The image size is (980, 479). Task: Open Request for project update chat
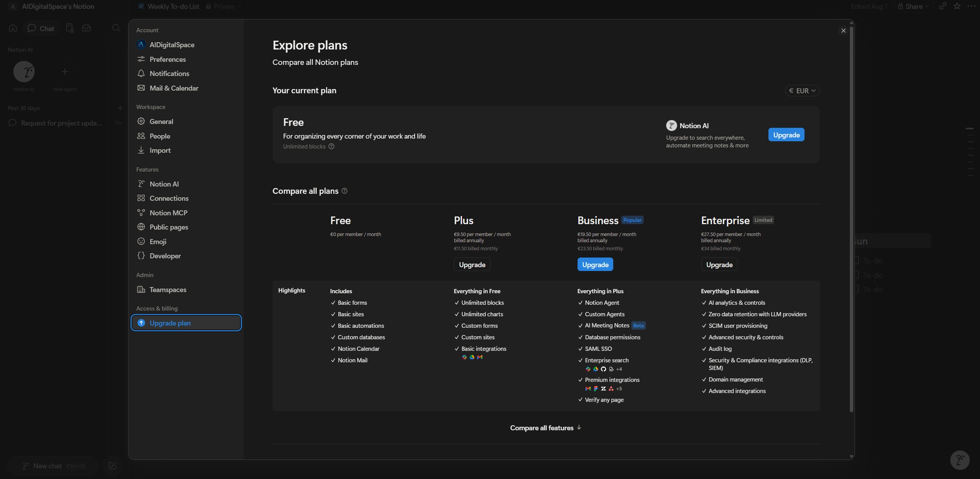61,123
